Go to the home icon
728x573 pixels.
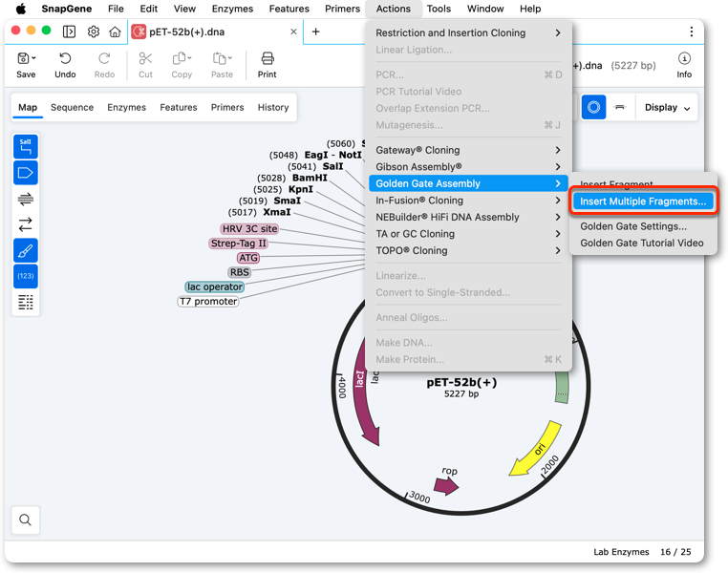[115, 32]
